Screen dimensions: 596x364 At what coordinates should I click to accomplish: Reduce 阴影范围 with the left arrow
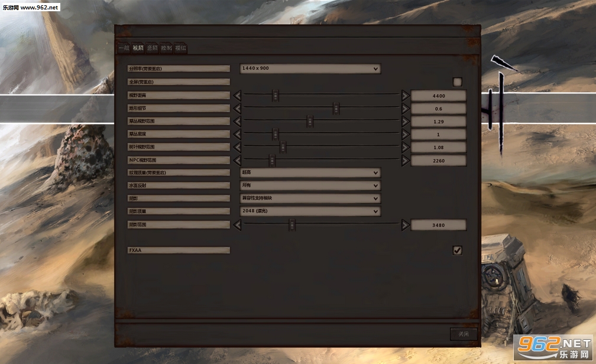pos(237,225)
